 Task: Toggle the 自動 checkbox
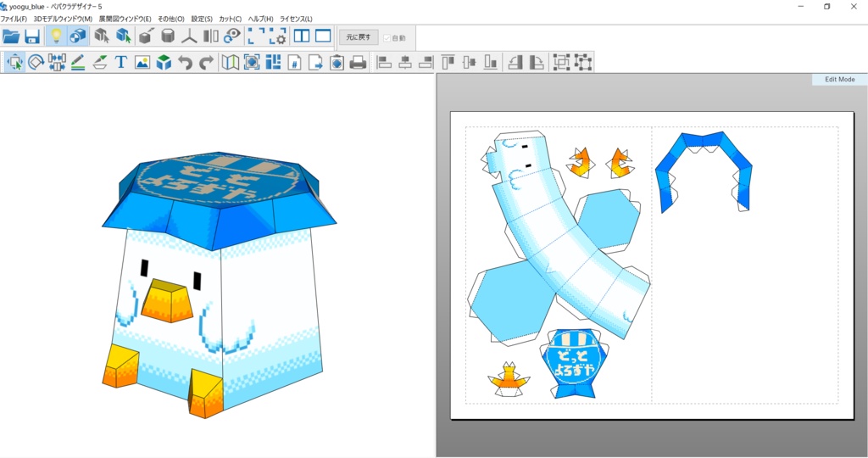tap(387, 37)
